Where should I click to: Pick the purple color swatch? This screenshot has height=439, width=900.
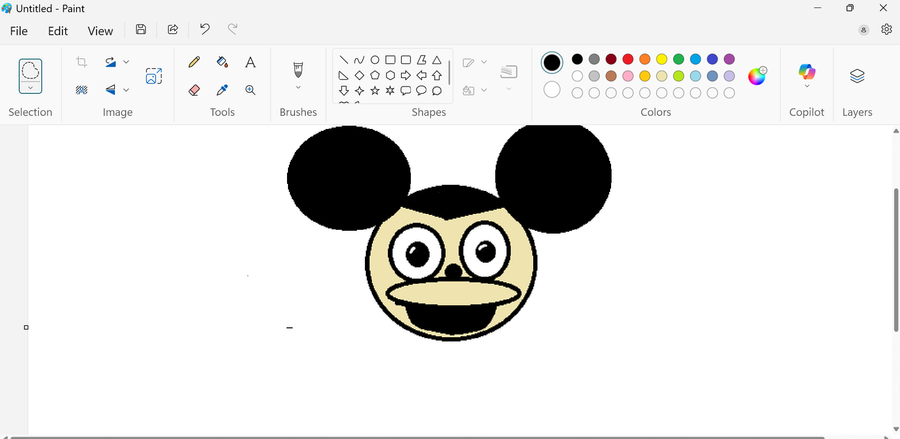[729, 59]
